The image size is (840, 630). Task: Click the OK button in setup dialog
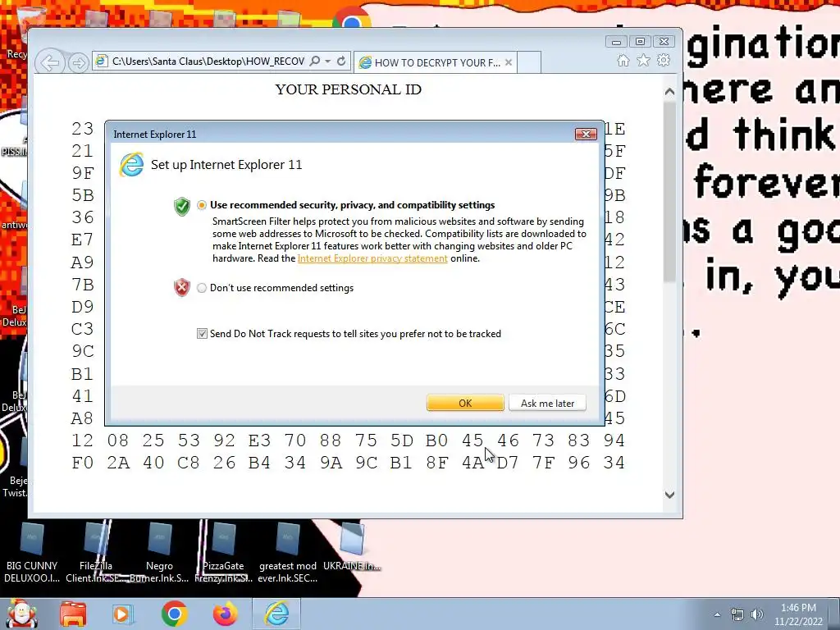point(465,403)
